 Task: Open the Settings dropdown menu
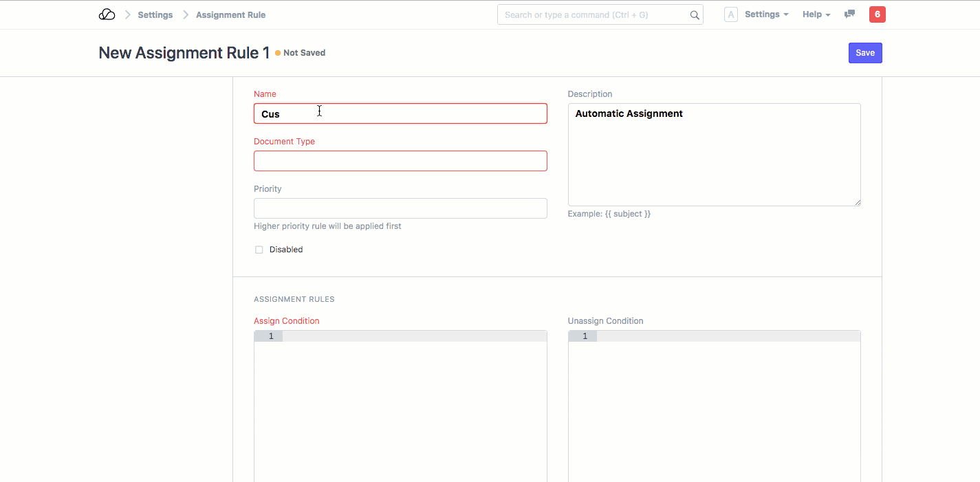pyautogui.click(x=766, y=14)
